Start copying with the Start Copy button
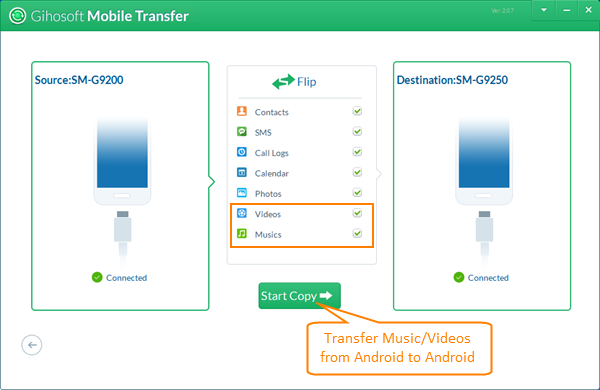This screenshot has width=600, height=390. tap(299, 295)
